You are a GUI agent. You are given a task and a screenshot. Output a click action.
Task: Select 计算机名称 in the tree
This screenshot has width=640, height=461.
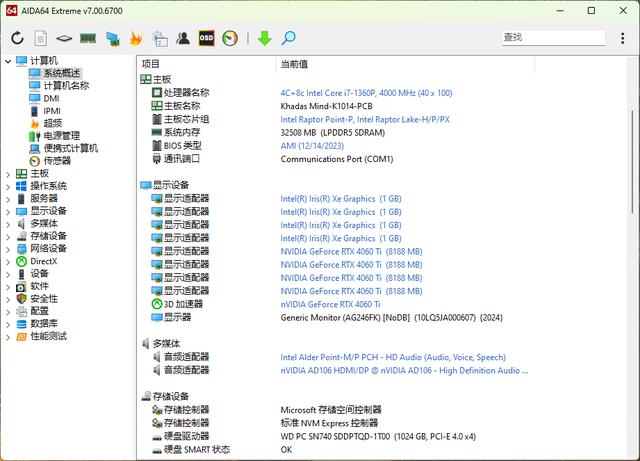[x=66, y=86]
